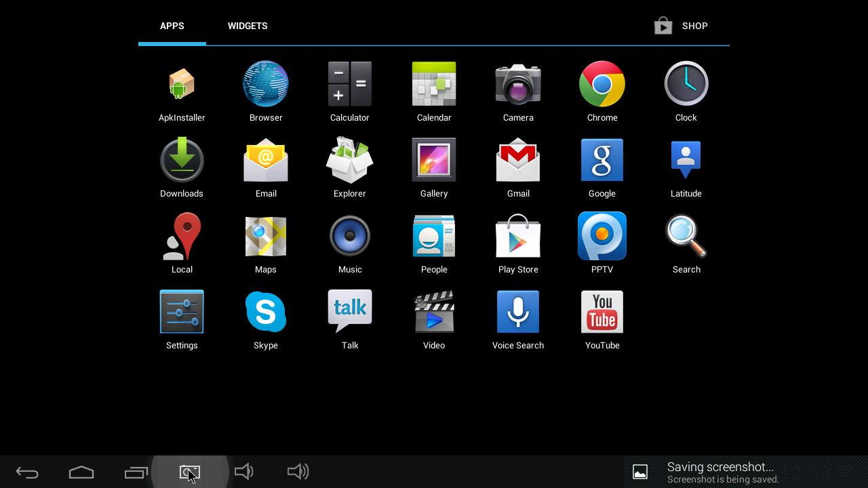Open the Gallery app
Screen dimensions: 868x488
pos(434,160)
